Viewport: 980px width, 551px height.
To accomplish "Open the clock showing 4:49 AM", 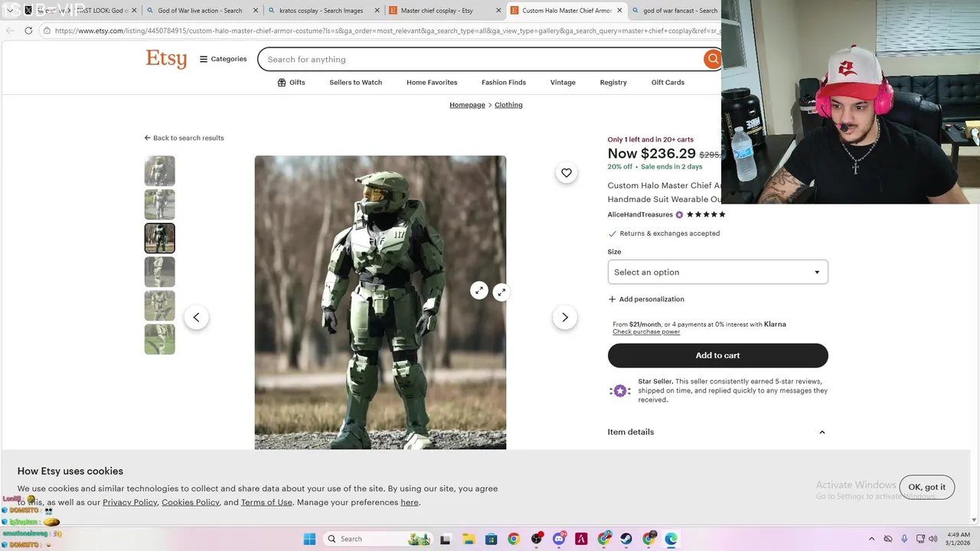I will [959, 539].
